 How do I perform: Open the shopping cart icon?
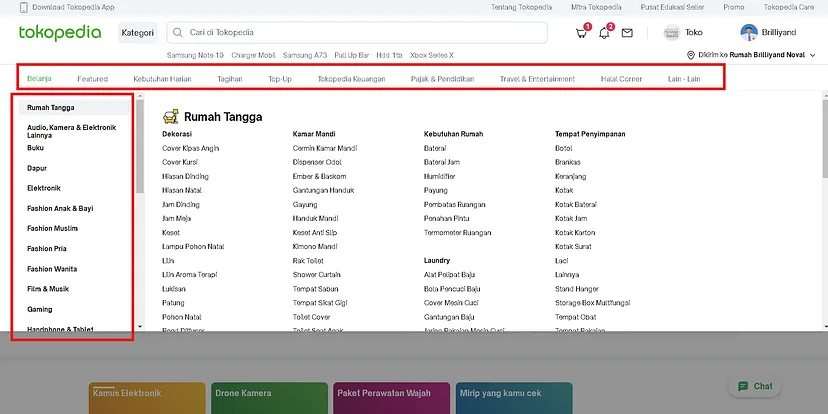tap(581, 33)
